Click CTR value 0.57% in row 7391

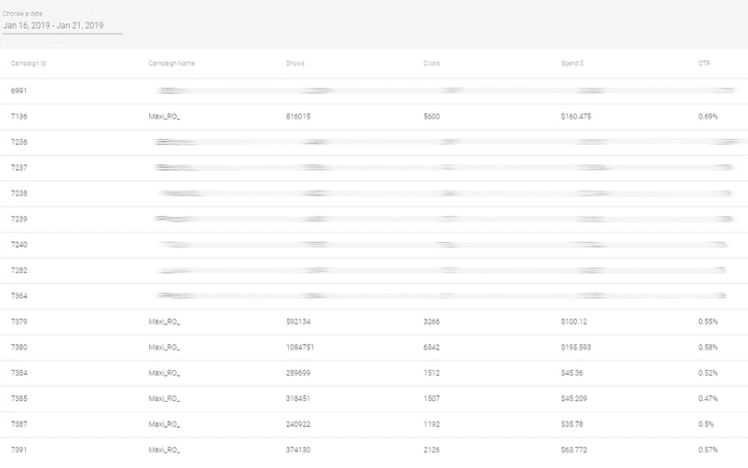[x=708, y=450]
